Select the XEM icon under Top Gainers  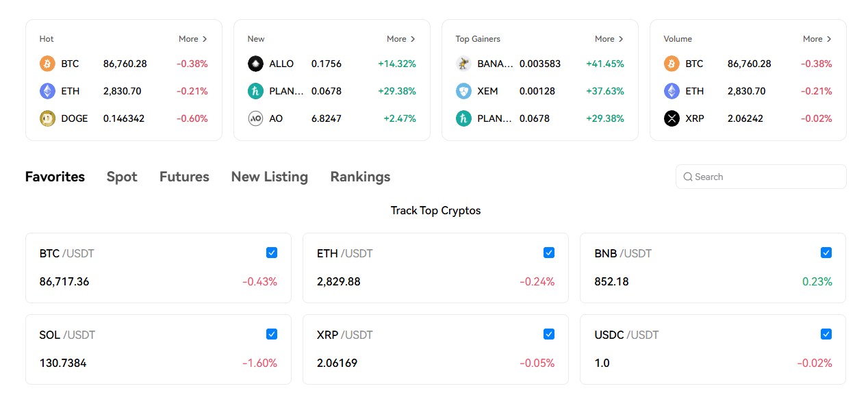pos(465,90)
